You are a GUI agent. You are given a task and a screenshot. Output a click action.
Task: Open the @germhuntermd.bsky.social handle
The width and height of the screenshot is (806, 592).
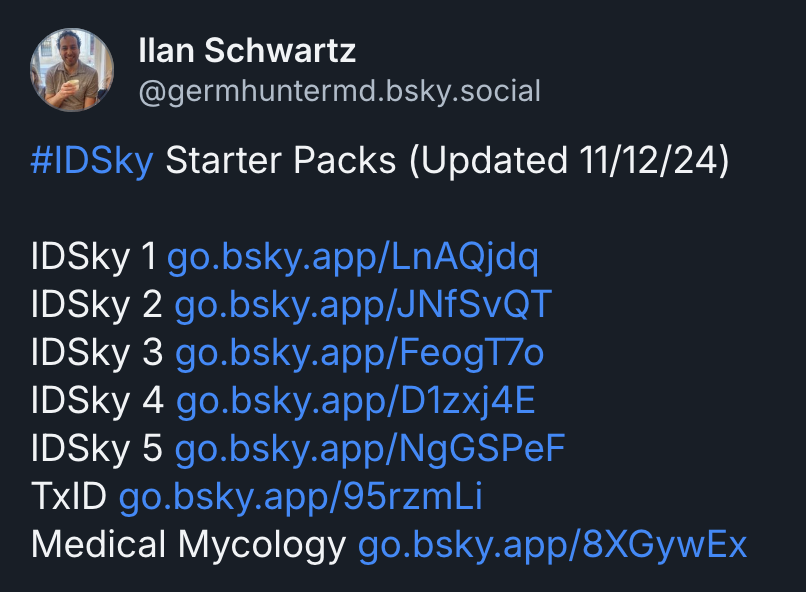340,91
